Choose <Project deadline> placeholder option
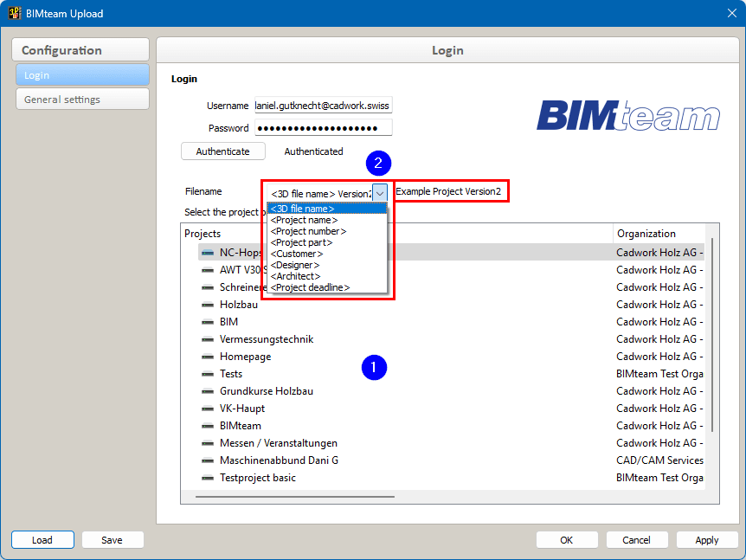 [x=327, y=287]
